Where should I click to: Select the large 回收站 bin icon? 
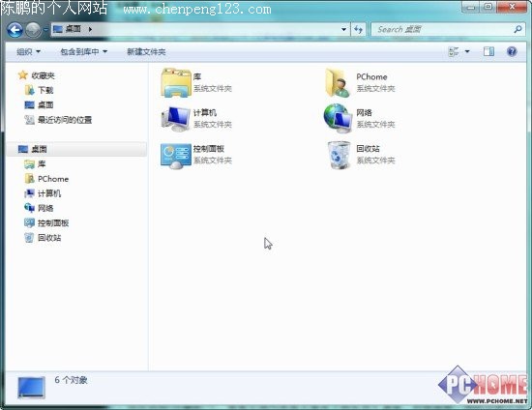[x=339, y=155]
